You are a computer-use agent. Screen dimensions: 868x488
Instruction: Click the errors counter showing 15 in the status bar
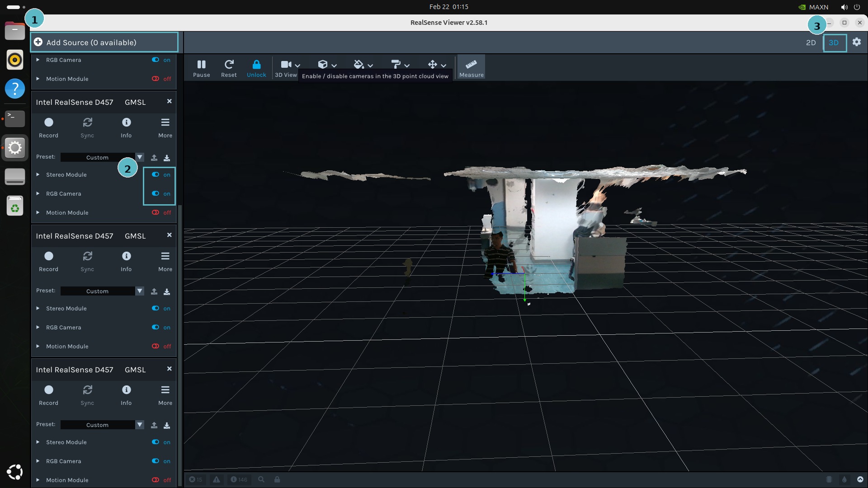click(x=195, y=479)
